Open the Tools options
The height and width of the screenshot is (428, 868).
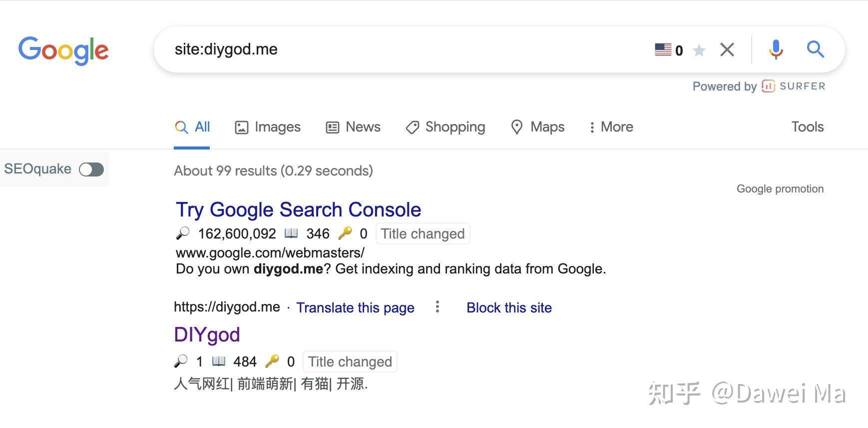click(x=807, y=127)
